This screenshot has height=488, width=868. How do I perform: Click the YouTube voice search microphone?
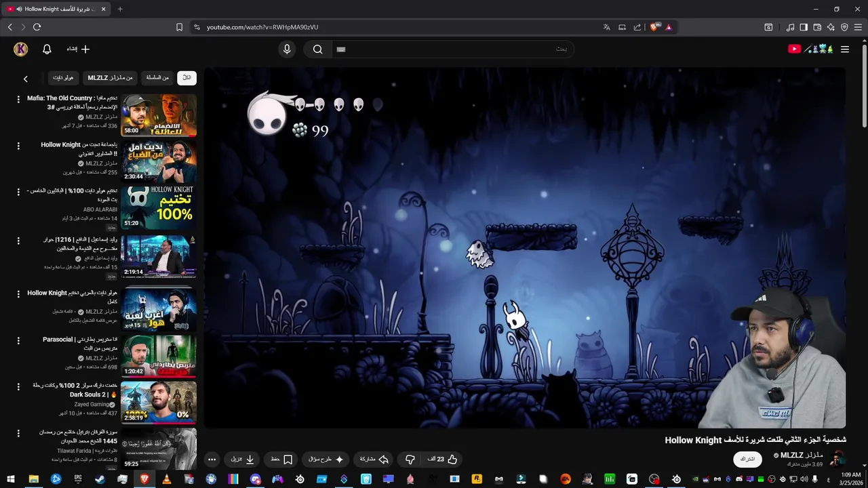[x=287, y=49]
